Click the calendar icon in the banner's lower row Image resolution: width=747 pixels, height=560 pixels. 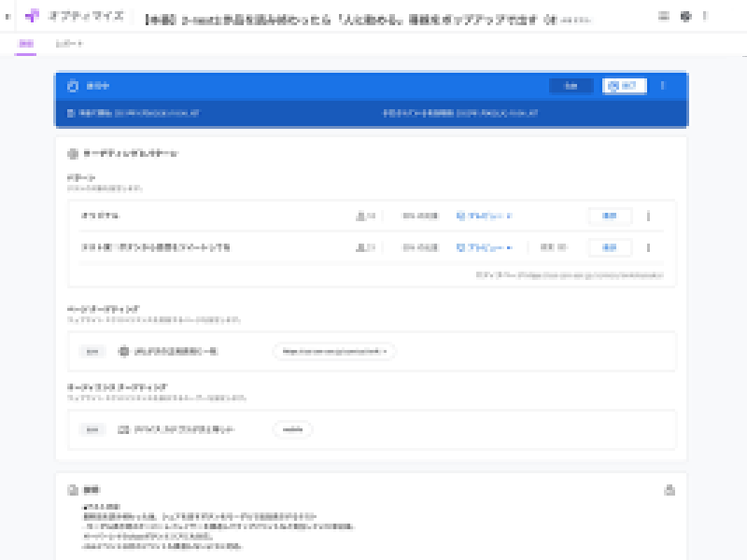click(71, 113)
